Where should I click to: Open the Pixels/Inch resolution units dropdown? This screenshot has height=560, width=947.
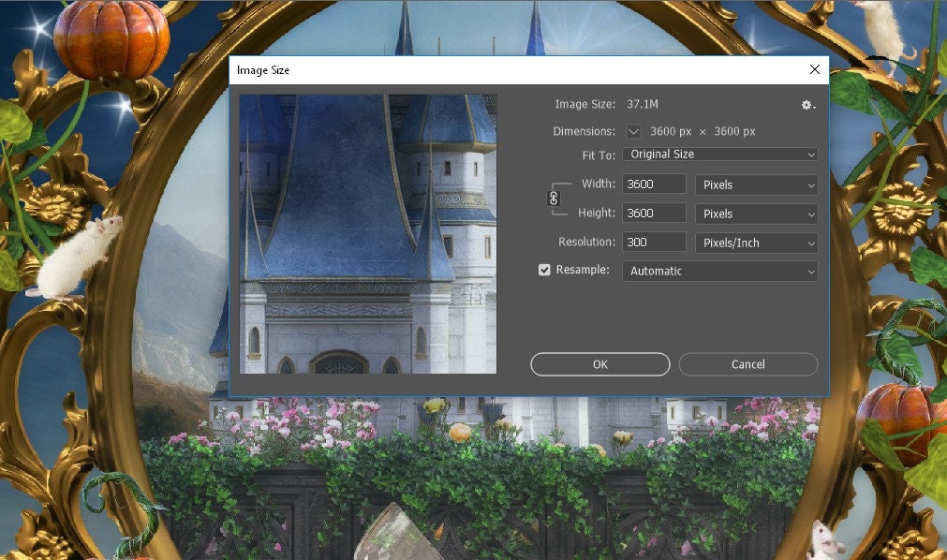pos(756,243)
